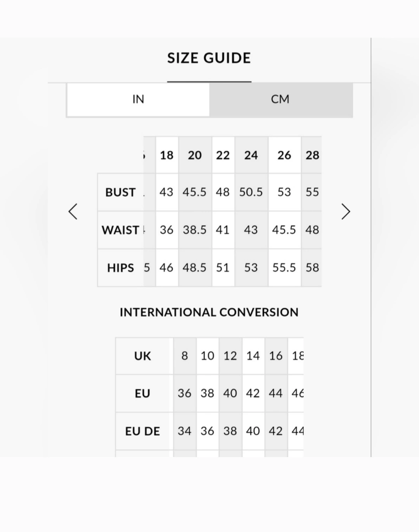Image resolution: width=419 pixels, height=532 pixels.
Task: Switch measurements to inches (IN)
Action: [x=138, y=99]
